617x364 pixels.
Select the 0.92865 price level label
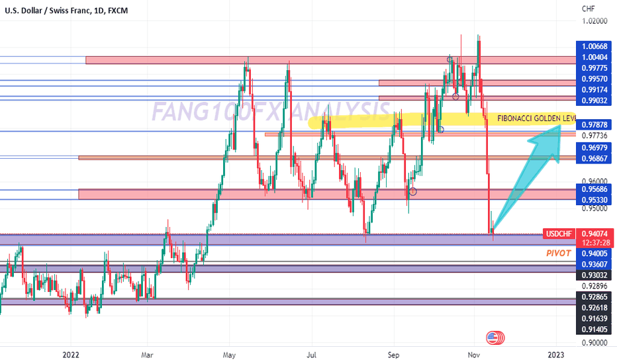tap(594, 297)
